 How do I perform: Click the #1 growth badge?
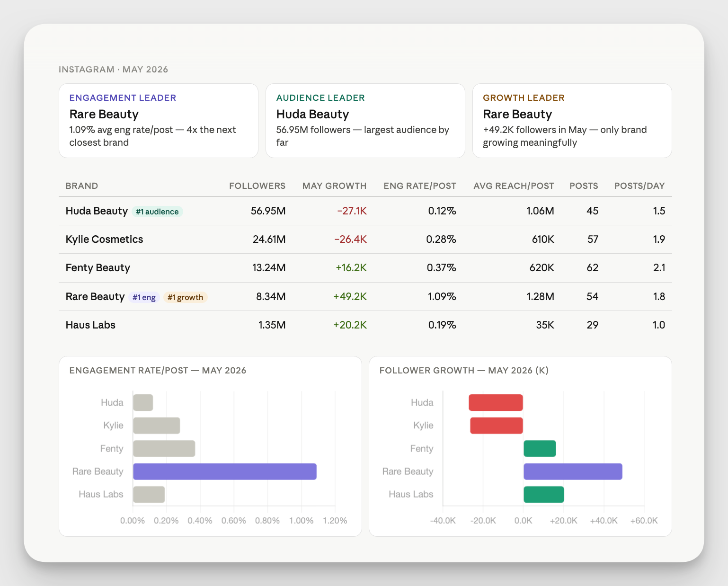click(186, 297)
